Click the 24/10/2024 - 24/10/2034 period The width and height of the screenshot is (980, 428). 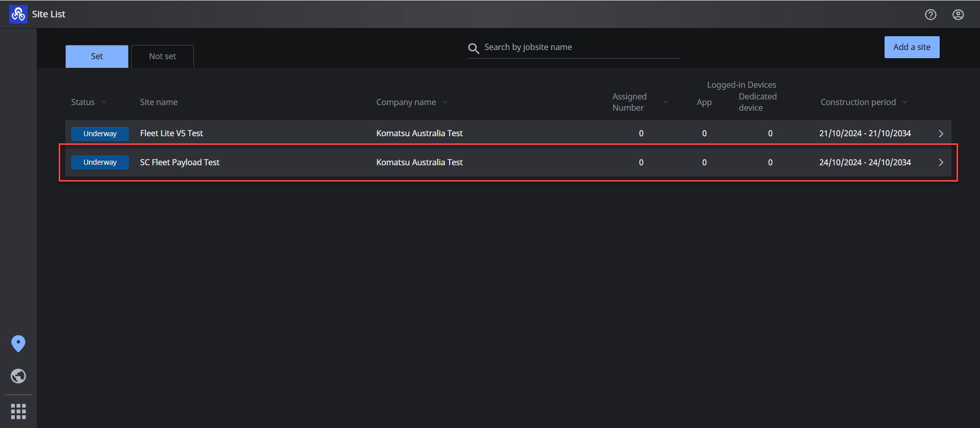click(x=865, y=162)
